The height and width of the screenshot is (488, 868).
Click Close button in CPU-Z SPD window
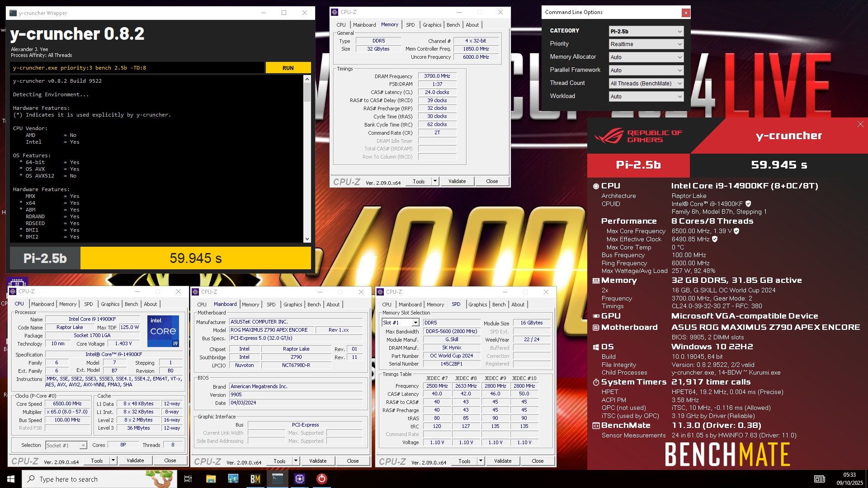pos(538,461)
